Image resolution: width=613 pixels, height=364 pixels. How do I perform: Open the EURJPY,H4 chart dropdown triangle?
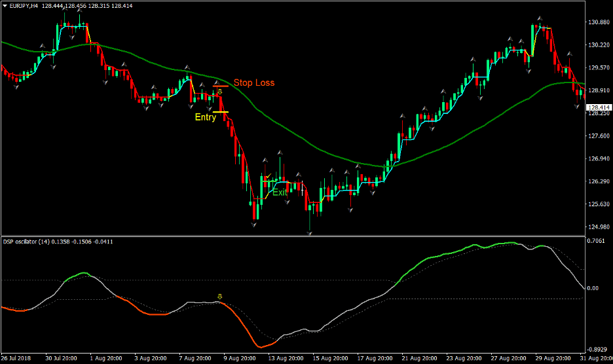pyautogui.click(x=5, y=5)
